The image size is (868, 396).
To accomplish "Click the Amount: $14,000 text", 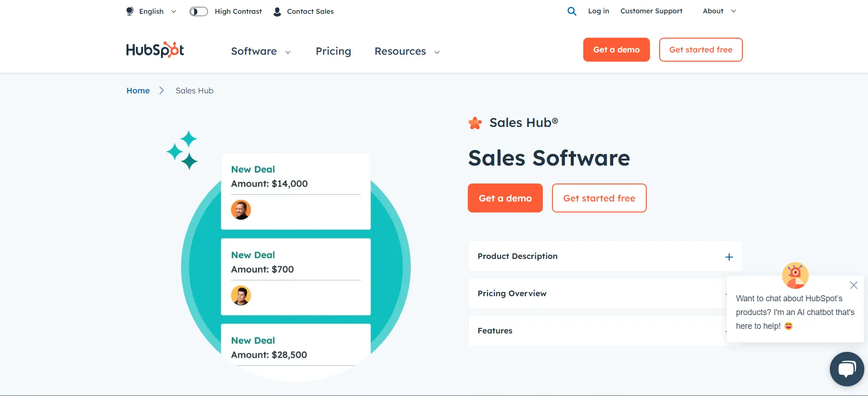I will pyautogui.click(x=270, y=184).
